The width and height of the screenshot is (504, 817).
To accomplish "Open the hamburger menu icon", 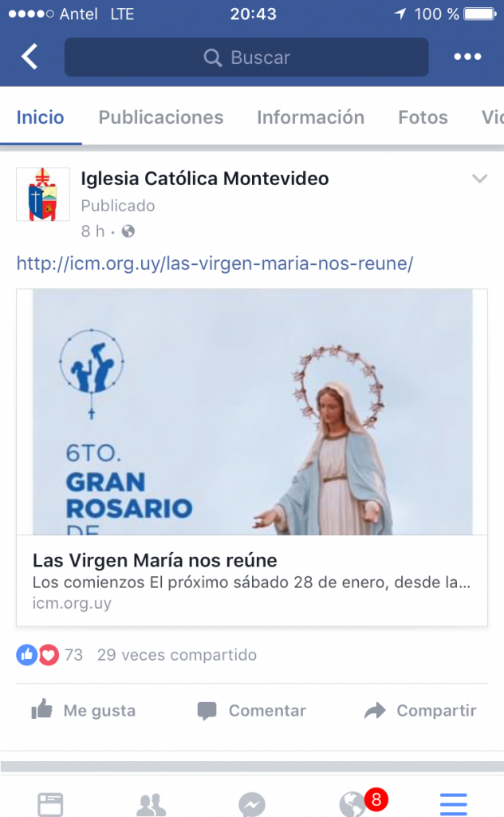I will click(454, 804).
